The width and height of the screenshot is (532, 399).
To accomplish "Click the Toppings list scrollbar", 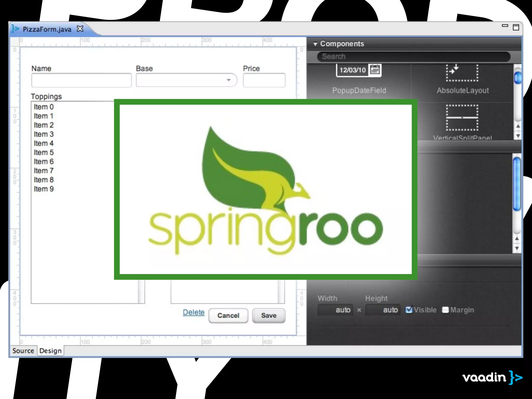I will (x=142, y=291).
